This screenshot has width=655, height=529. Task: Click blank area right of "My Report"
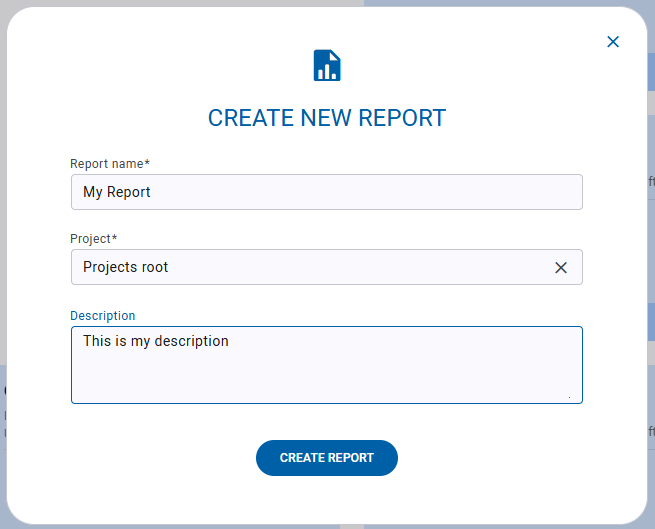point(380,192)
